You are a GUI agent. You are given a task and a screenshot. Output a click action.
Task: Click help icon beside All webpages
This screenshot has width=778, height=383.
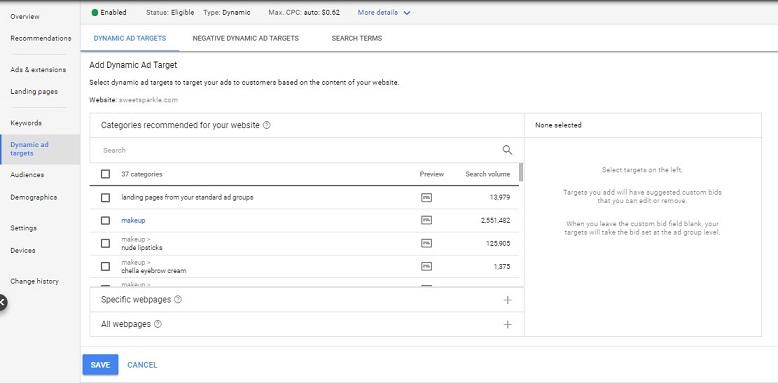click(x=158, y=324)
